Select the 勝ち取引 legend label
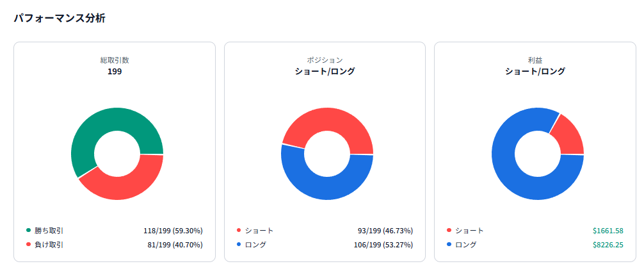The image size is (644, 273). 49,230
